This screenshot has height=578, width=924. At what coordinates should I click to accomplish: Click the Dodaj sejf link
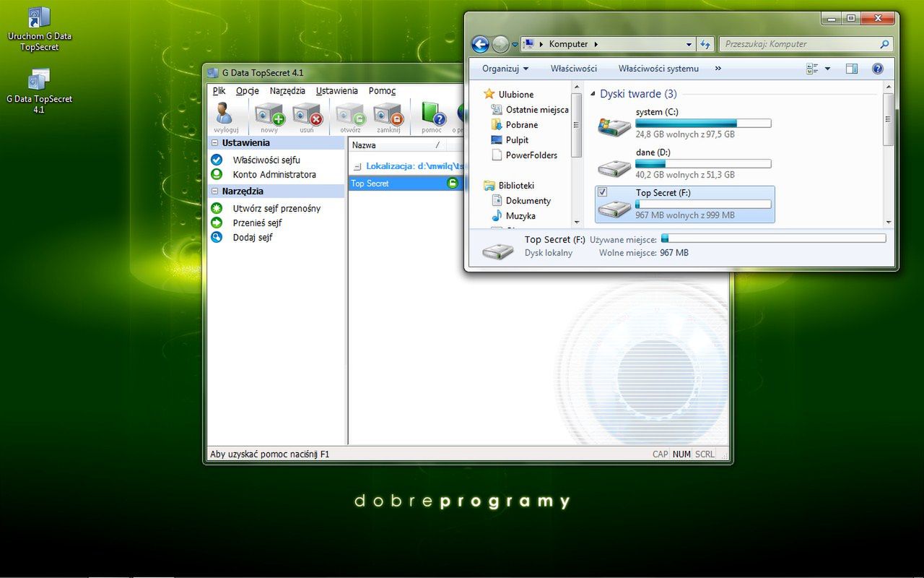(x=253, y=237)
